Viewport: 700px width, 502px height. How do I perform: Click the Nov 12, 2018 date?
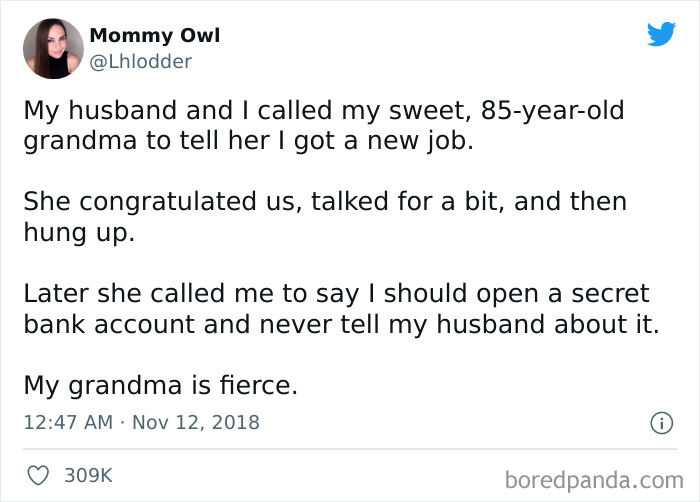[x=194, y=422]
